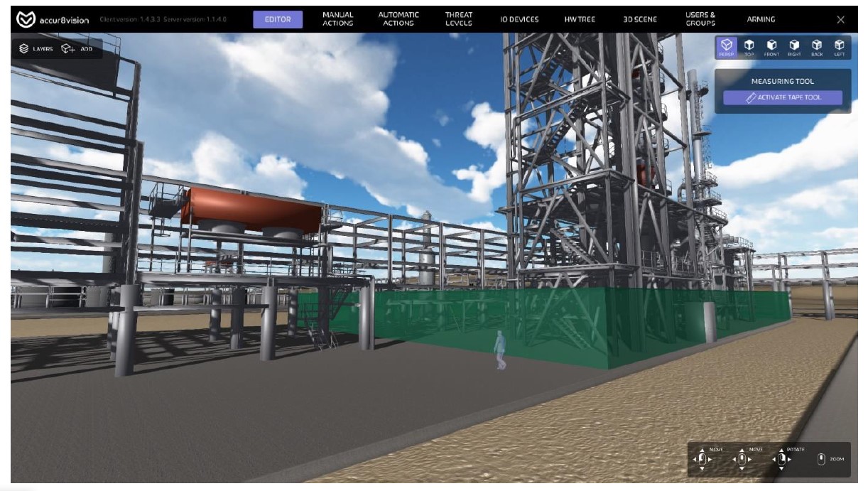Open the HW Tree tab
Viewport: 868px width, 491px height.
point(580,19)
